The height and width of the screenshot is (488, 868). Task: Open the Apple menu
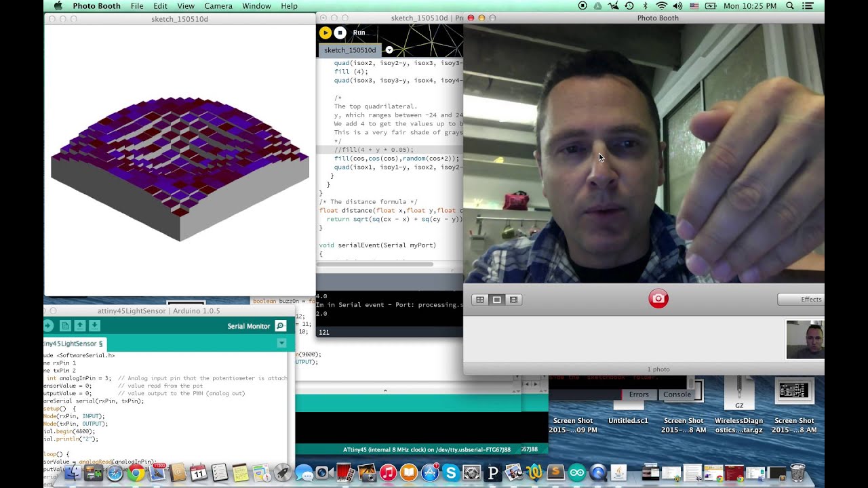57,6
